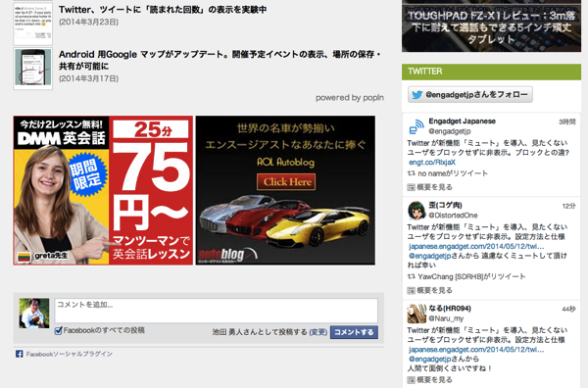The image size is (588, 388).
Task: Open the japanese.engadget.com link in the @DistortedOne tweet
Action: pos(476,246)
